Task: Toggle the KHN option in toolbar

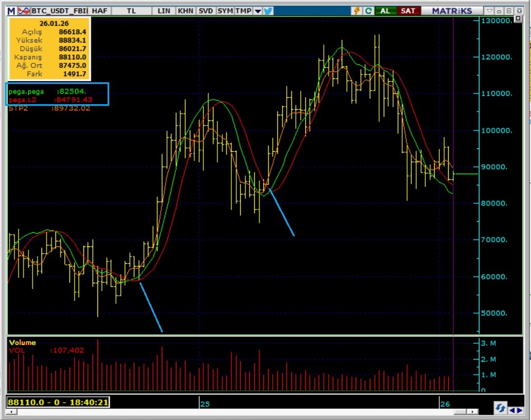Action: tap(185, 11)
